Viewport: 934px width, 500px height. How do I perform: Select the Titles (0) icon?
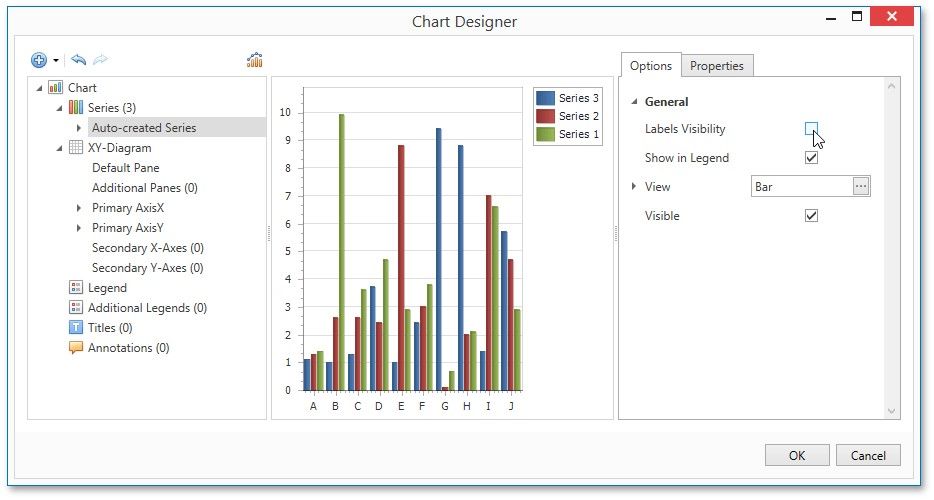tap(76, 328)
